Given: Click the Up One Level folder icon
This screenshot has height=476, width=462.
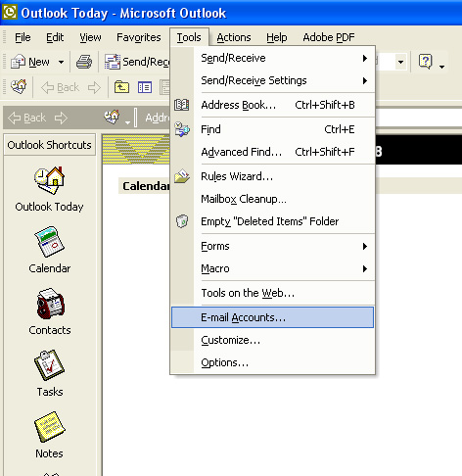Looking at the screenshot, I should (121, 87).
